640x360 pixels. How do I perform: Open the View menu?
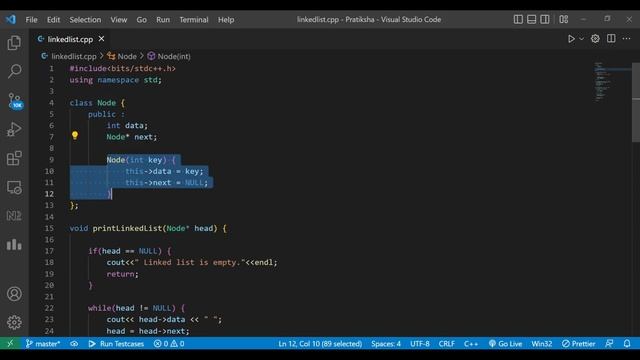point(118,20)
